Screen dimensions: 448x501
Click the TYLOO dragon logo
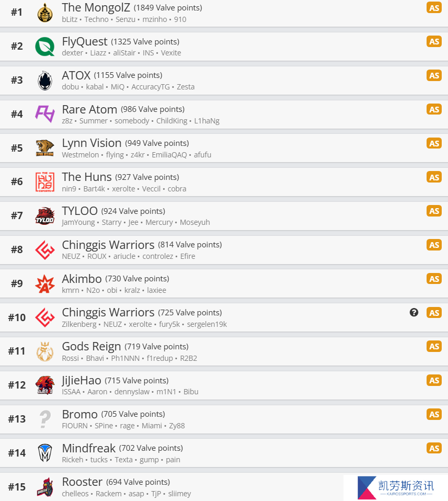tap(45, 215)
